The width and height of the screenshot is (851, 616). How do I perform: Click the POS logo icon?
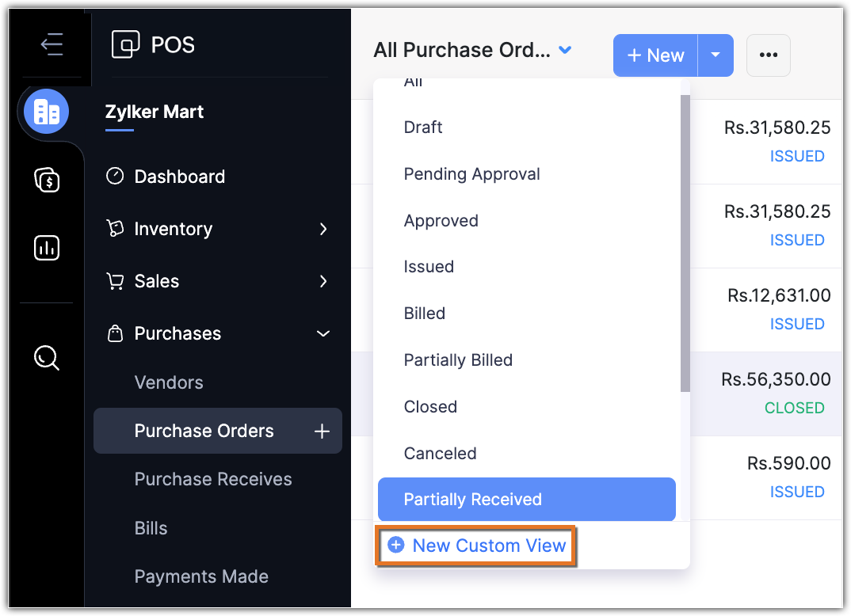tap(126, 45)
